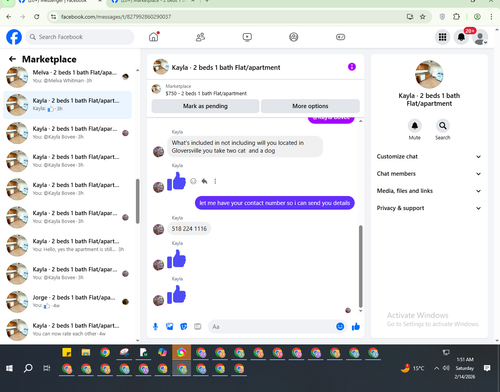Click the message thread scrollbar
The height and width of the screenshot is (392, 500).
click(x=360, y=266)
